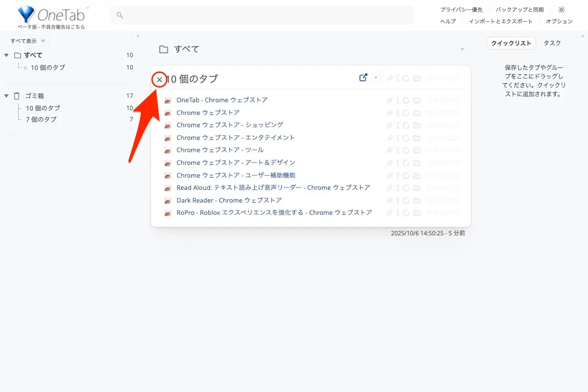Click into the search input field
This screenshot has height=392, width=588.
tap(264, 16)
